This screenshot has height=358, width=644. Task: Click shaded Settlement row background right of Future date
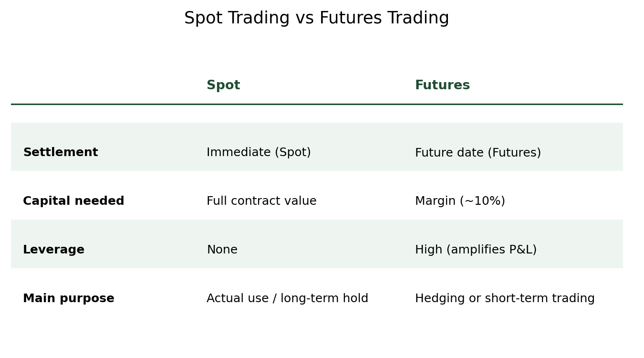tap(582, 147)
